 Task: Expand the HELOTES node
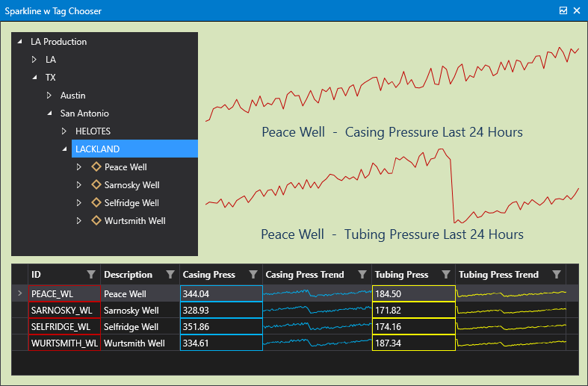(x=64, y=131)
